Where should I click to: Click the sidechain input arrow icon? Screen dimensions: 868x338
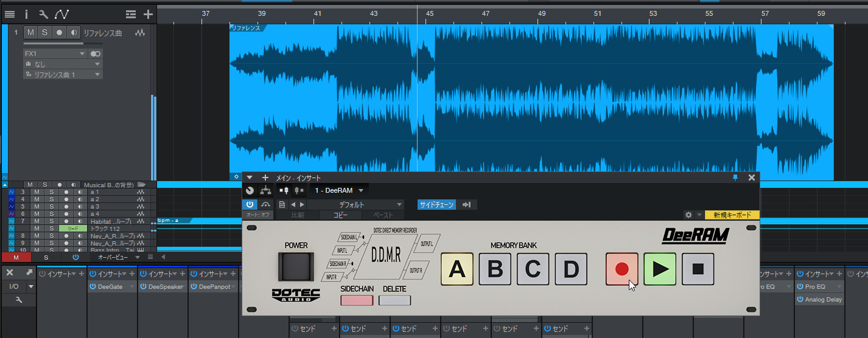click(x=467, y=205)
